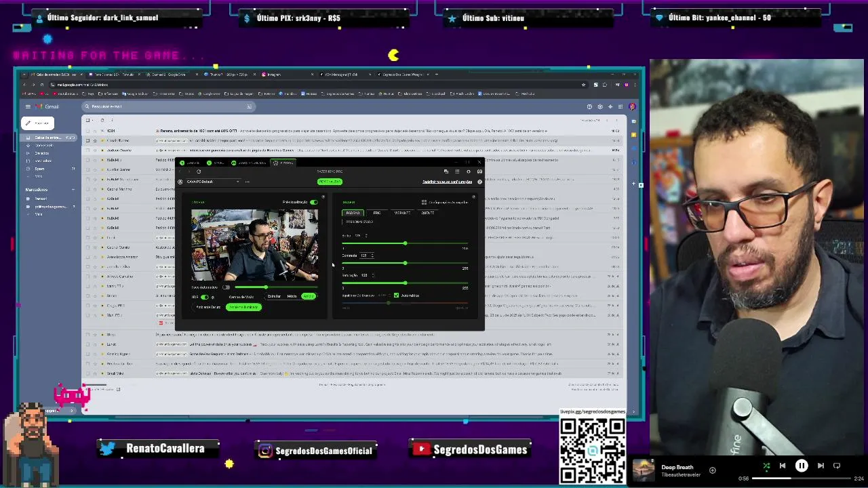Click the Contraste value stepper
This screenshot has width=868, height=488.
[x=372, y=256]
